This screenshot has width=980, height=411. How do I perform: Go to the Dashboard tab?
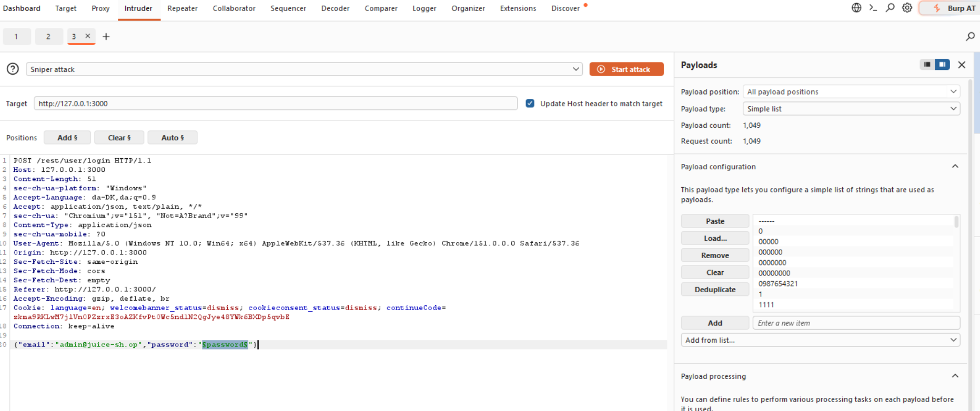pos(22,8)
